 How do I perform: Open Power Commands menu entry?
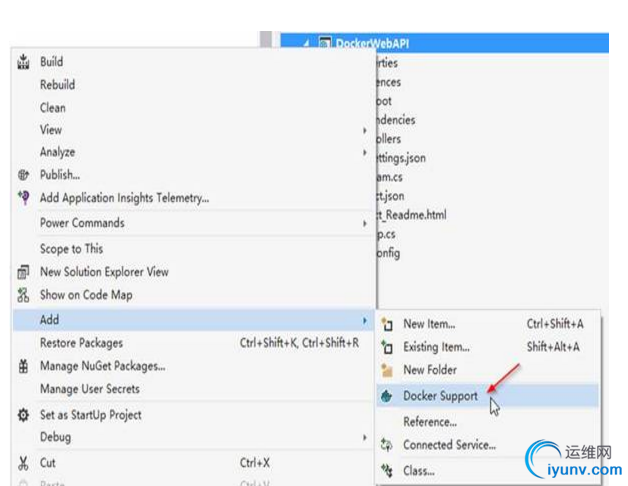click(x=194, y=223)
